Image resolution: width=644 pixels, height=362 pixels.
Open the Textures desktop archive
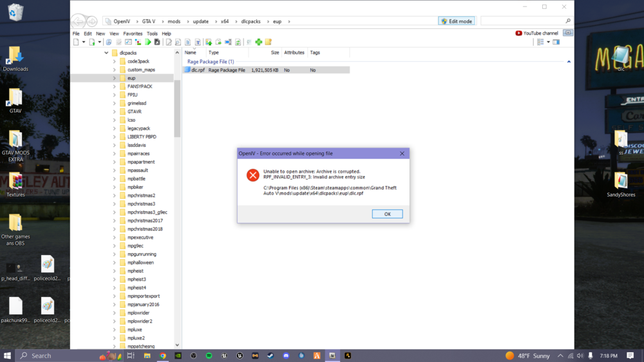coord(15,185)
